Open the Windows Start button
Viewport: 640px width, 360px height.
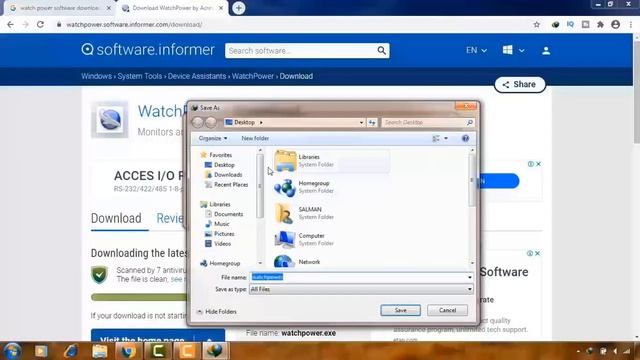point(12,351)
